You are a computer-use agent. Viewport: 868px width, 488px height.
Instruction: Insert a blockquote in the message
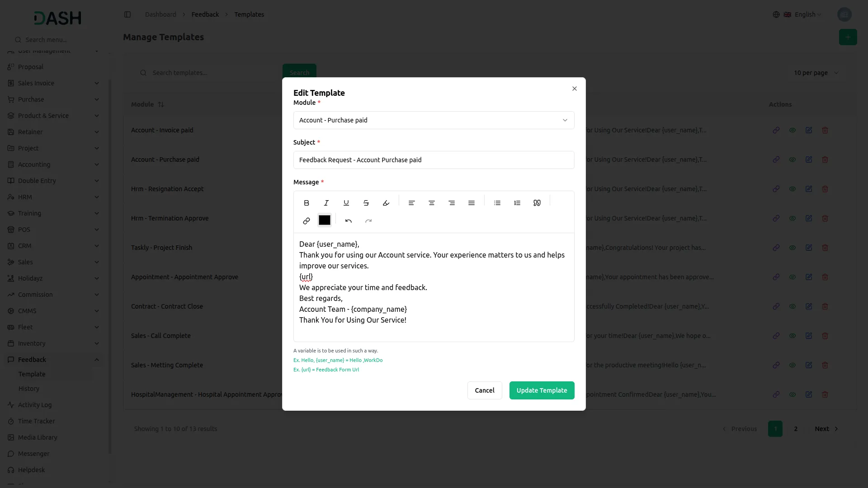pyautogui.click(x=537, y=203)
